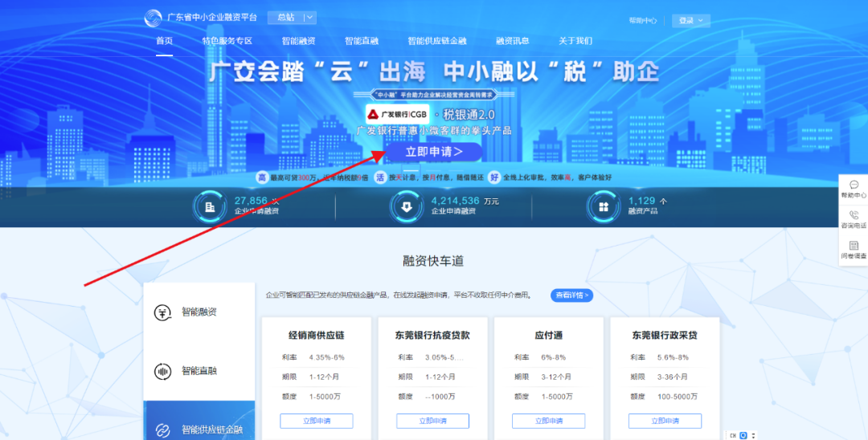The height and width of the screenshot is (440, 868).
Task: Click the CH input method indicator
Action: pos(733,435)
